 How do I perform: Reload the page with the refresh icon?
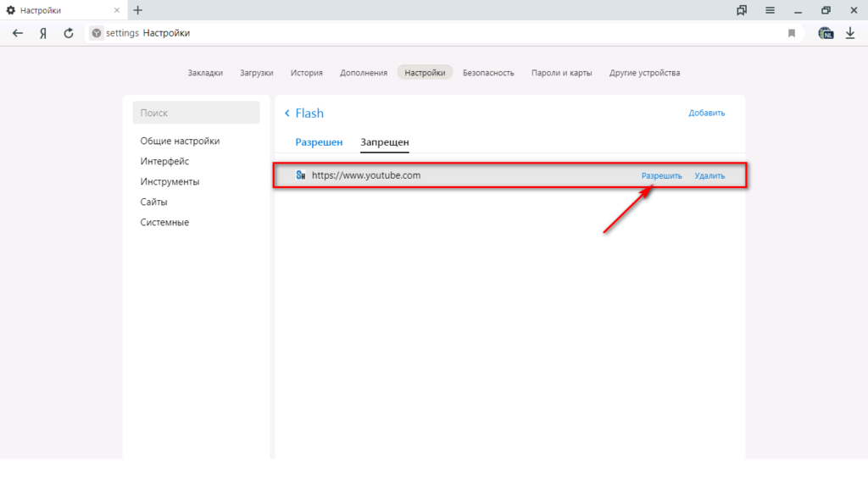click(x=69, y=33)
